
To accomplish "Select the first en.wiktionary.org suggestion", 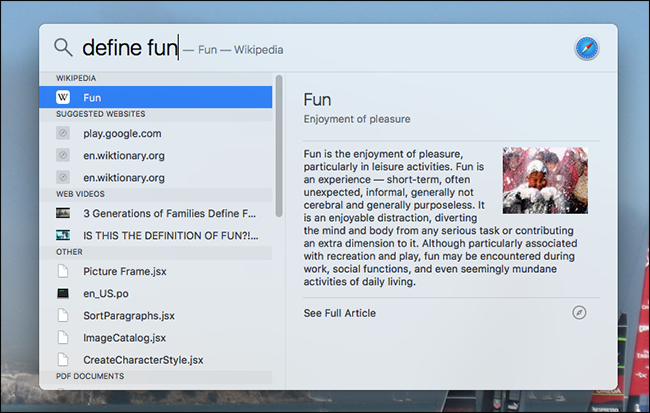I will (x=156, y=155).
